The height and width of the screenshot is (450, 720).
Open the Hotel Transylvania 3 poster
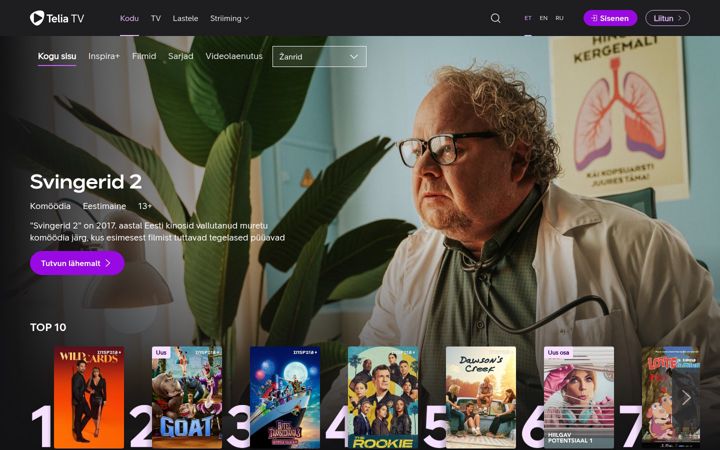tap(285, 397)
